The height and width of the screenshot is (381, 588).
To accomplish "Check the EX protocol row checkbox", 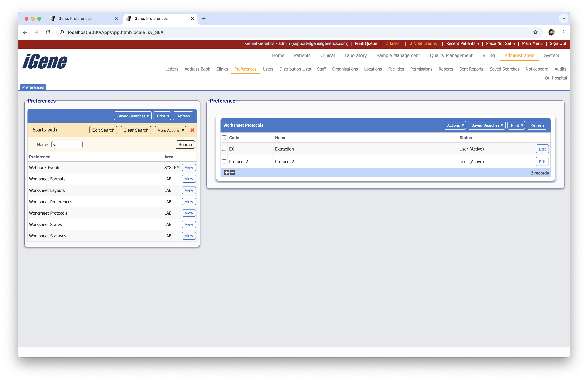I will 224,149.
